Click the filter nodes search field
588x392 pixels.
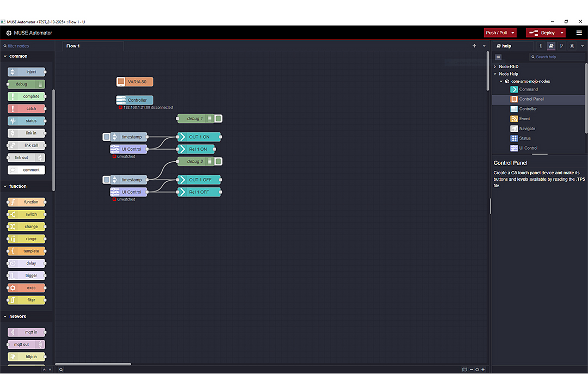[x=27, y=46]
